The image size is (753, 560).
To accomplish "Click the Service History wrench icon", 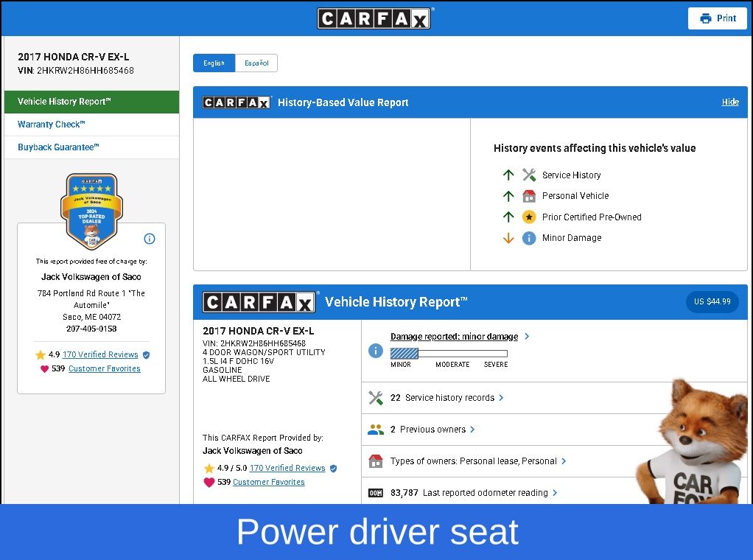I will (529, 175).
